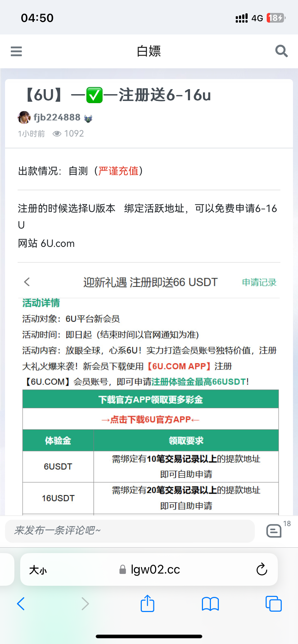Image resolution: width=298 pixels, height=644 pixels.
Task: Go back with the Safari back arrow
Action: [21, 604]
